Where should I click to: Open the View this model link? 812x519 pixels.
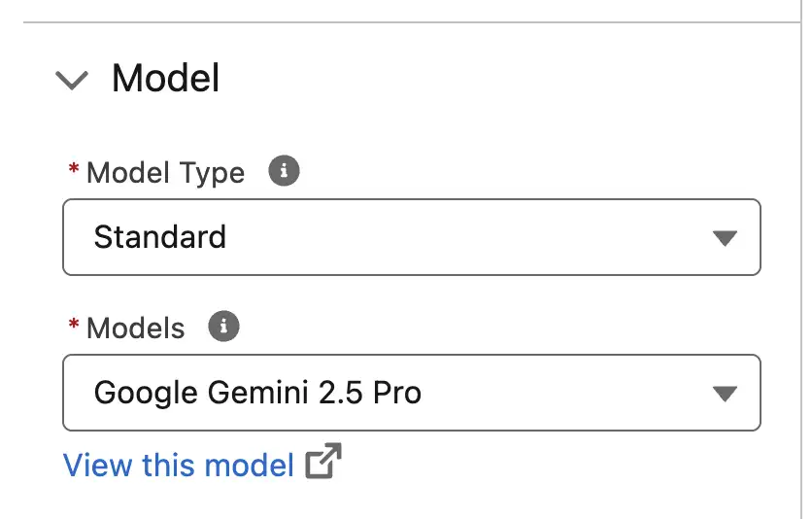pyautogui.click(x=179, y=465)
